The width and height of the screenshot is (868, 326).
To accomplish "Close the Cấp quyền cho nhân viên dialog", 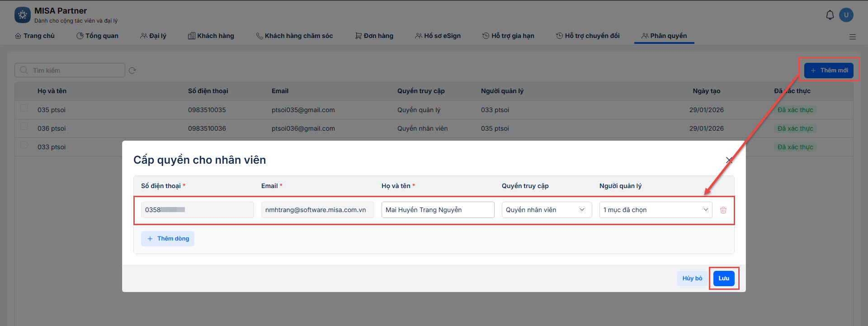I will (729, 160).
